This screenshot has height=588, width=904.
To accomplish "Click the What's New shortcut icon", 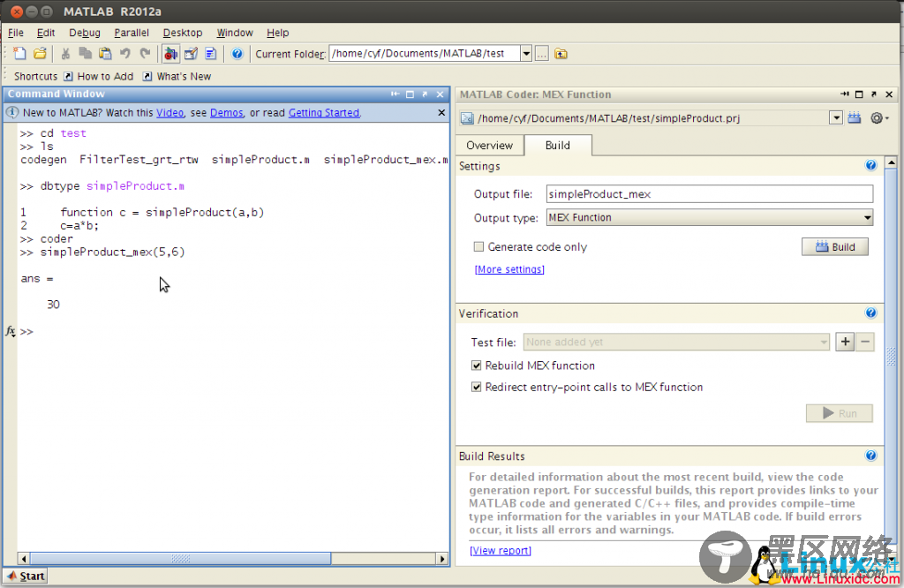I will pos(147,76).
